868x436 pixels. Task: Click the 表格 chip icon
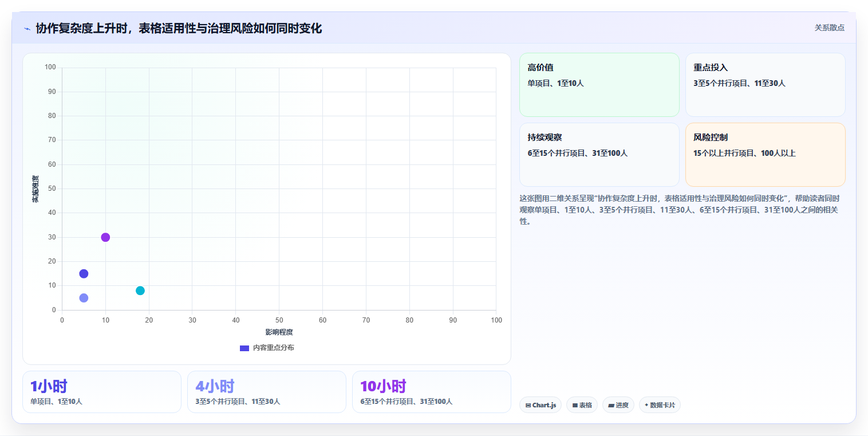point(575,406)
